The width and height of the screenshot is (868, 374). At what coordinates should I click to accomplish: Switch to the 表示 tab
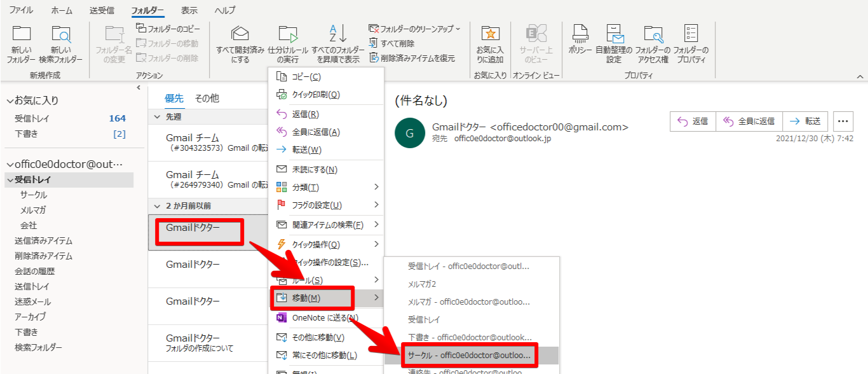click(x=189, y=10)
